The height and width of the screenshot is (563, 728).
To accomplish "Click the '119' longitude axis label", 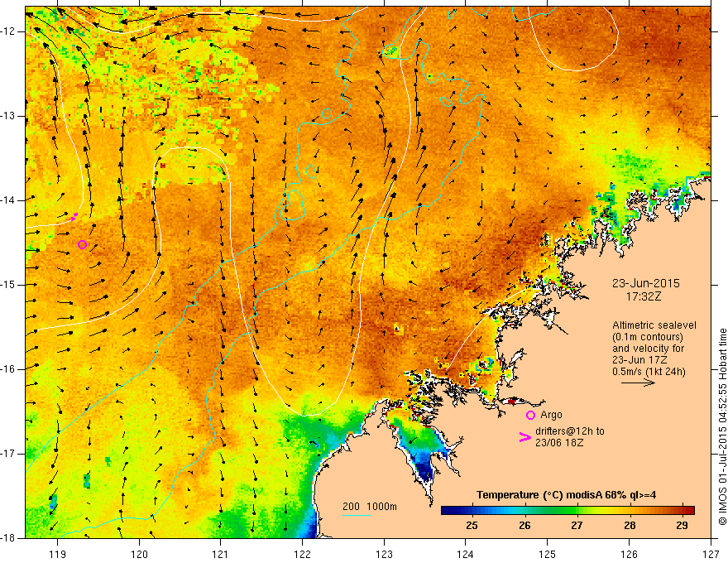I will [58, 554].
